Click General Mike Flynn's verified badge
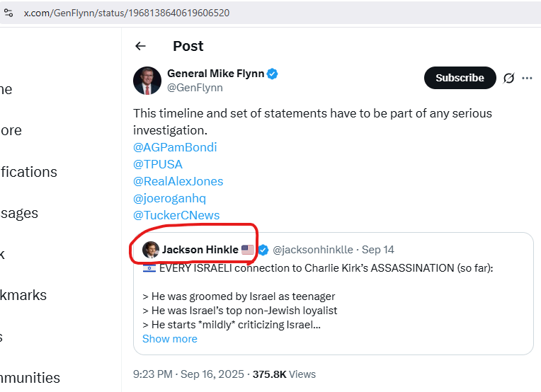This screenshot has height=392, width=541. click(x=272, y=74)
